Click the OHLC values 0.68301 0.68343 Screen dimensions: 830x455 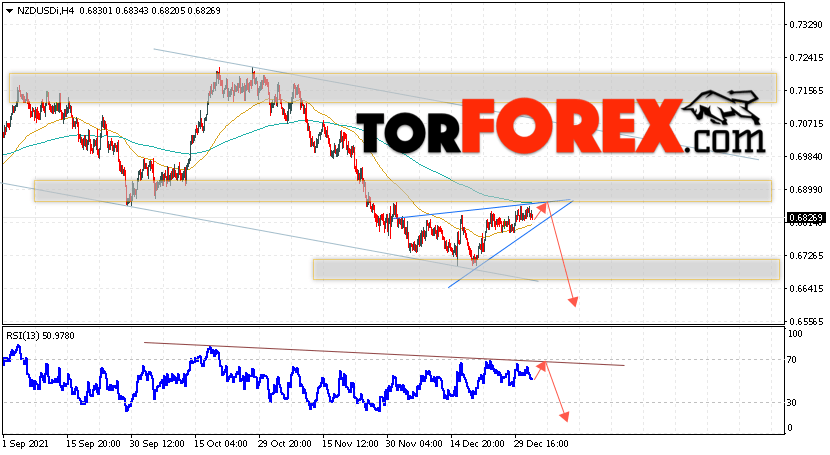click(x=113, y=11)
